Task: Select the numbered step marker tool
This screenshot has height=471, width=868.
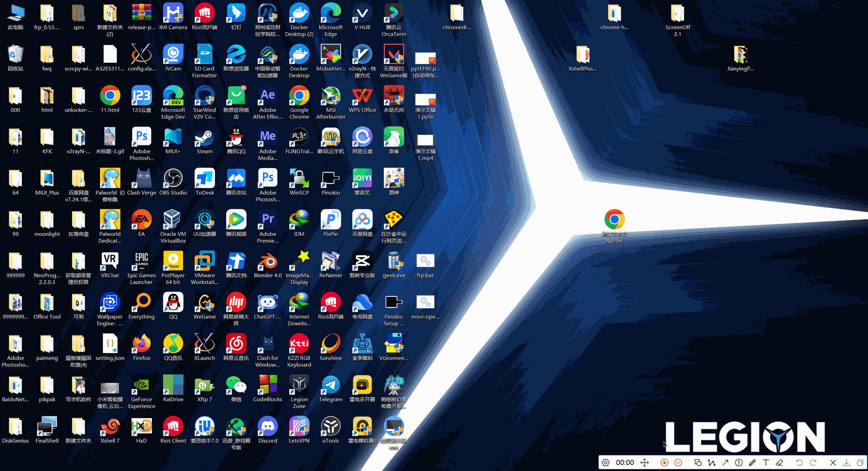Action: (739, 462)
